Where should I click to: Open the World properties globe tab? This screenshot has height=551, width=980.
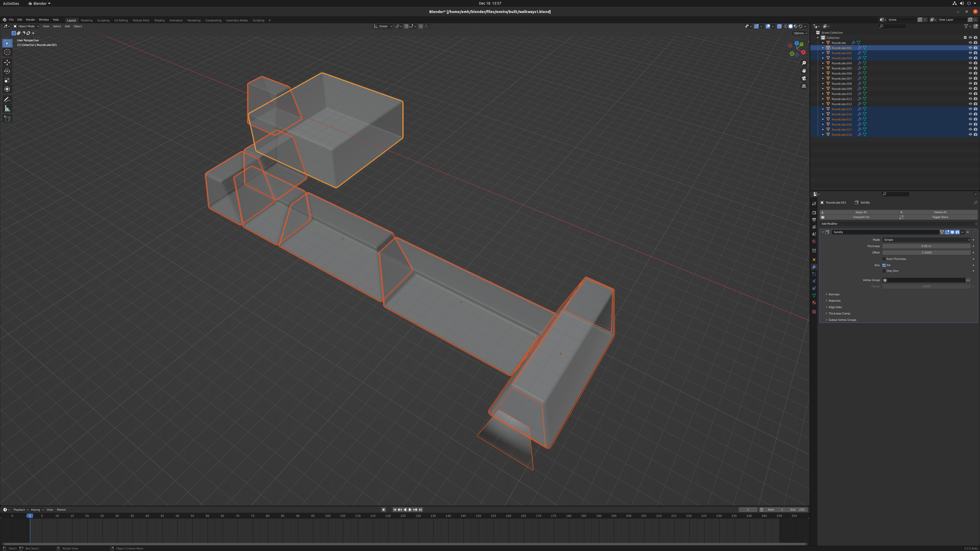(x=814, y=242)
